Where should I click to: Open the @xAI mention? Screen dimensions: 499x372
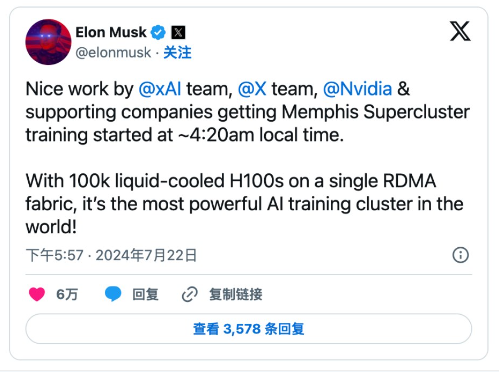point(160,89)
